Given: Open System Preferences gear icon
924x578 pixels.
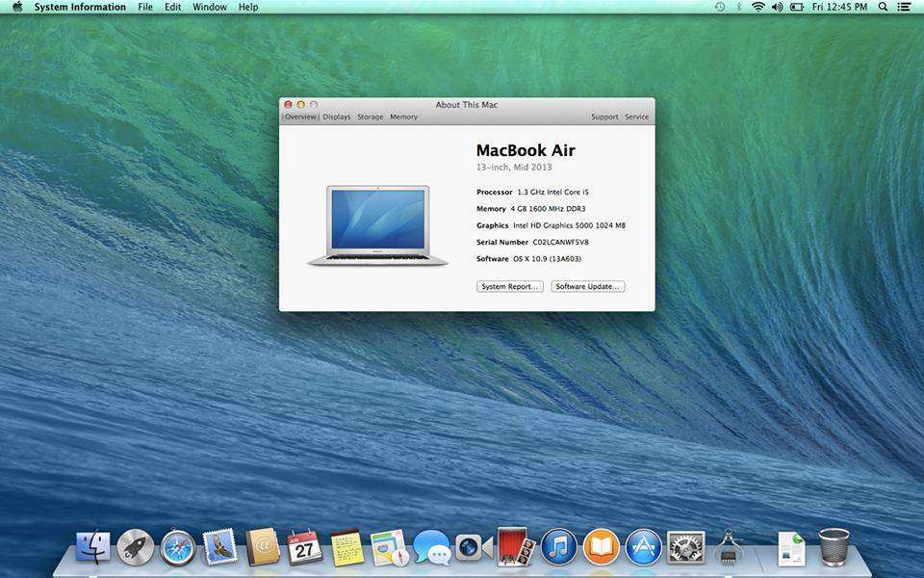Looking at the screenshot, I should (685, 547).
